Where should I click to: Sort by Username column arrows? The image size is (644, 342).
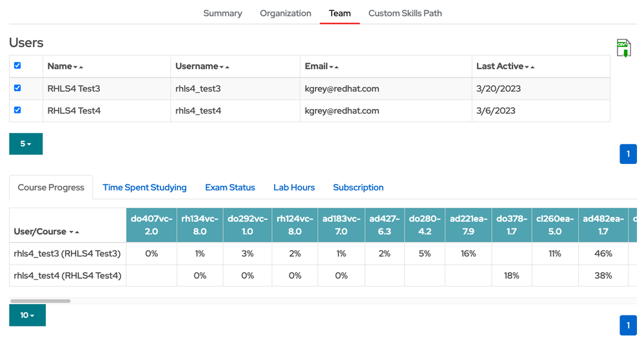tap(224, 66)
